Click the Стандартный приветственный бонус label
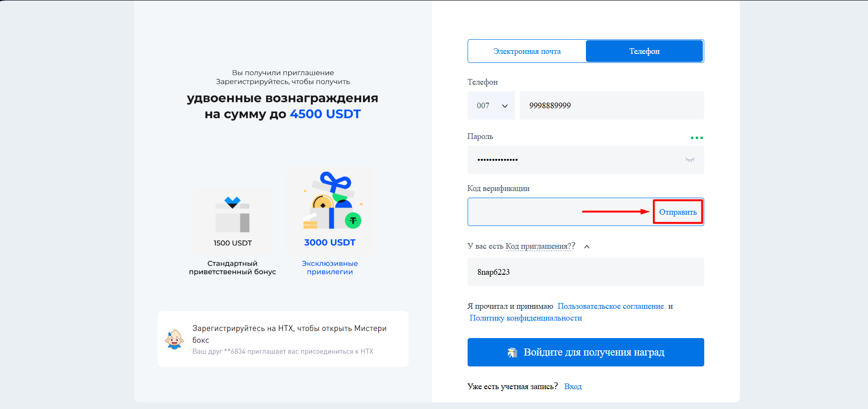 [x=232, y=268]
